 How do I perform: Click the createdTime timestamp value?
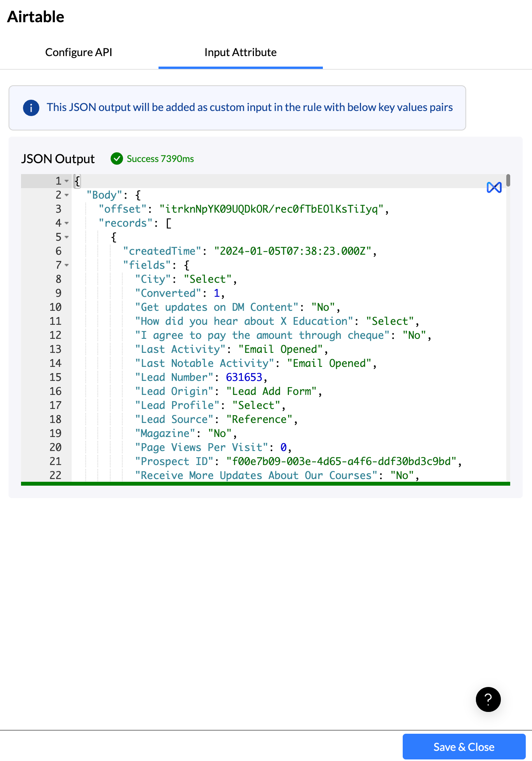click(x=293, y=251)
